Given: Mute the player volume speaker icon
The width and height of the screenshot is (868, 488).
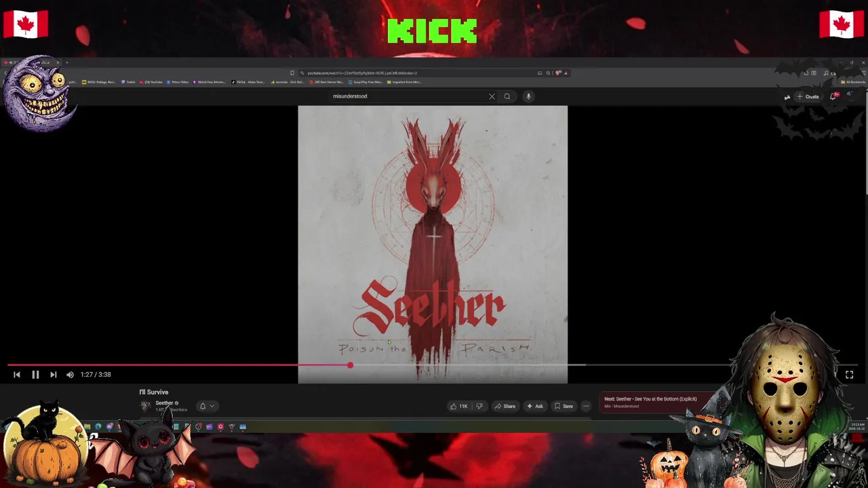Looking at the screenshot, I should (70, 374).
